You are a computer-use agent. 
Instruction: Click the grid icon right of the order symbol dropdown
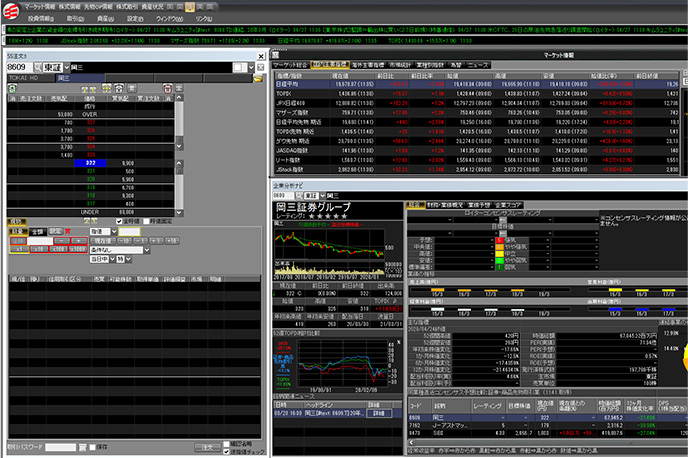tap(261, 67)
